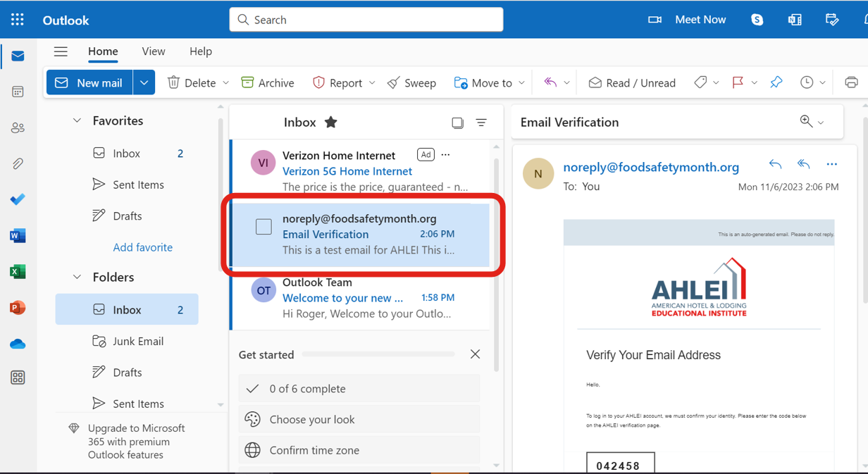Viewport: 868px width, 474px height.
Task: Click the New mail button
Action: click(x=89, y=82)
